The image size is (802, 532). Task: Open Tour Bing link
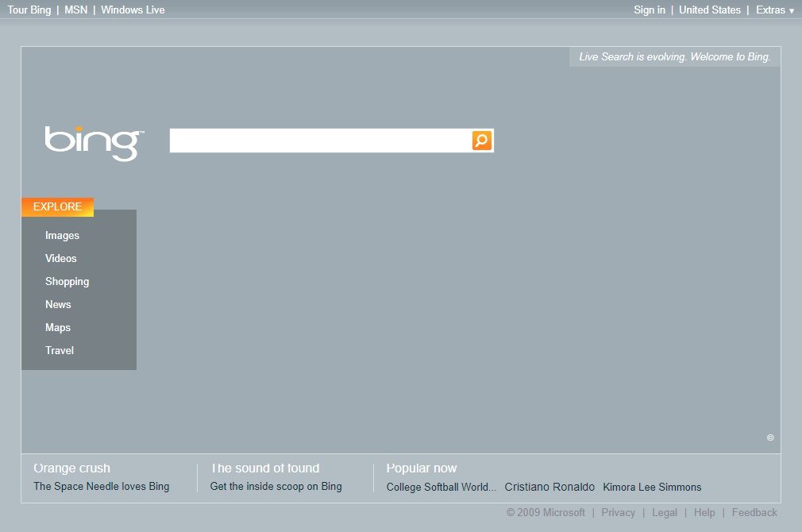click(29, 10)
